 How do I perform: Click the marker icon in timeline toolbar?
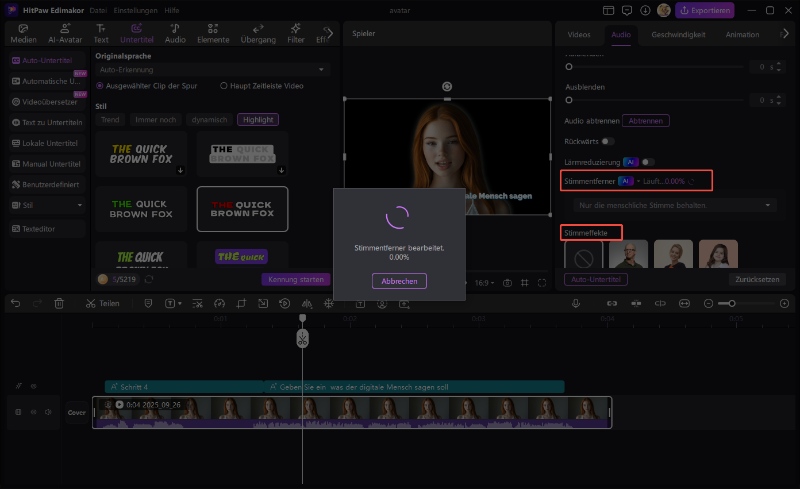point(148,303)
